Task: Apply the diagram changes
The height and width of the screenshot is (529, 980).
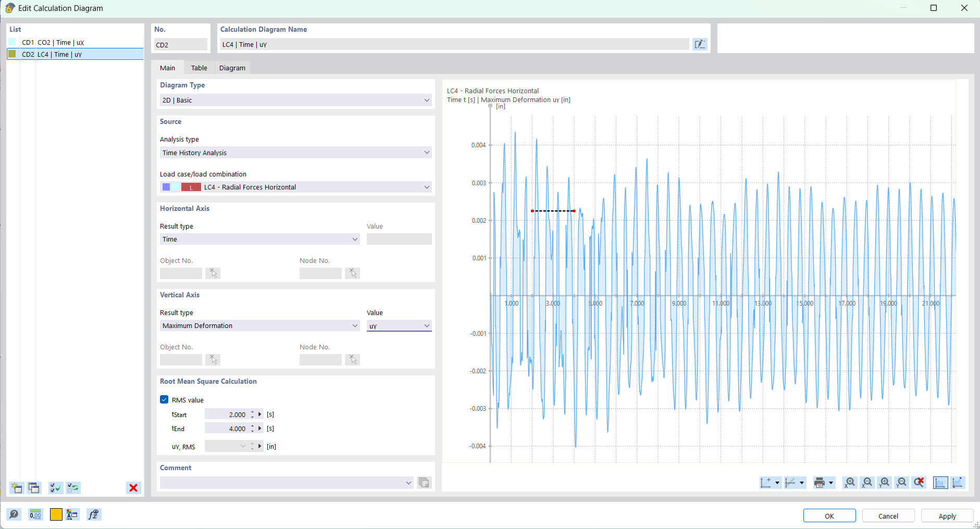Action: tap(946, 515)
